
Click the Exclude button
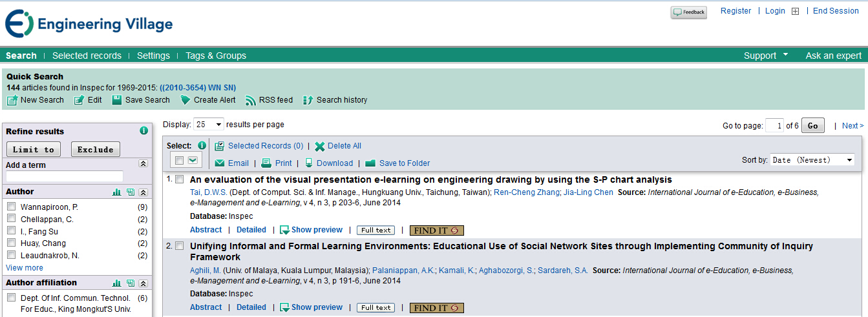click(x=96, y=149)
